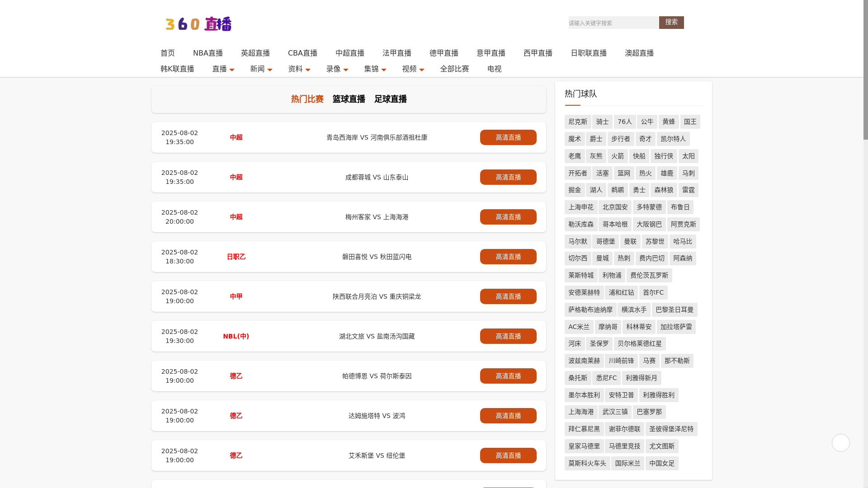The width and height of the screenshot is (868, 488).
Task: Watch 高清直播 for 湖北文旅 match
Action: [508, 336]
